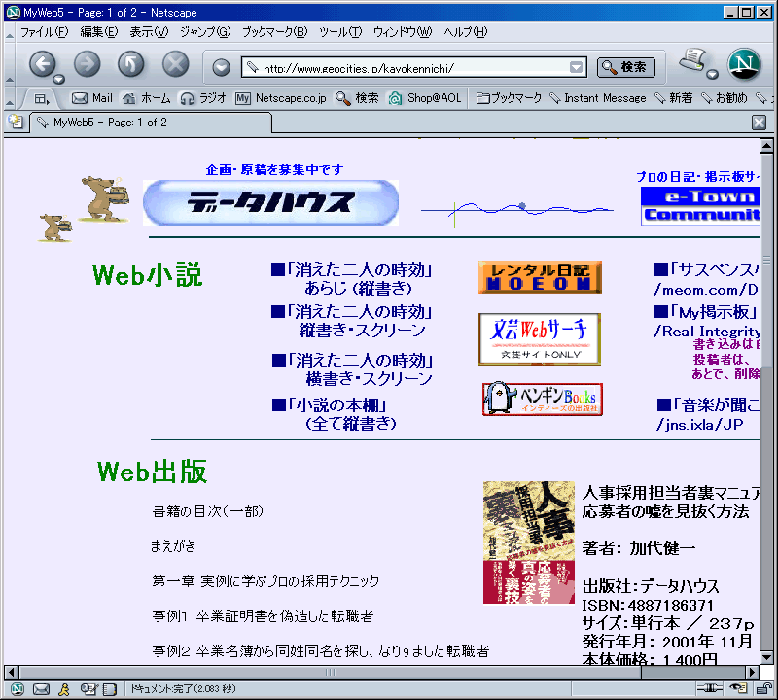Image resolution: width=778 pixels, height=700 pixels.
Task: Close the current tab with X button
Action: point(759,122)
